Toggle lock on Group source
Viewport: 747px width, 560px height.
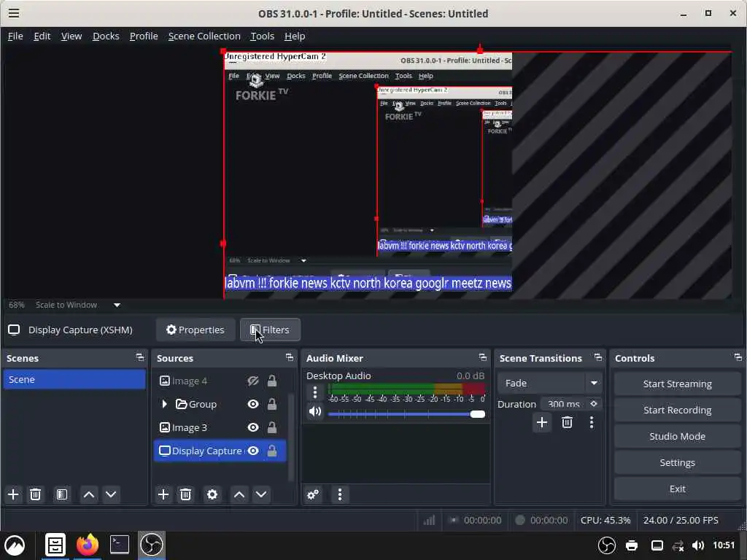(272, 404)
